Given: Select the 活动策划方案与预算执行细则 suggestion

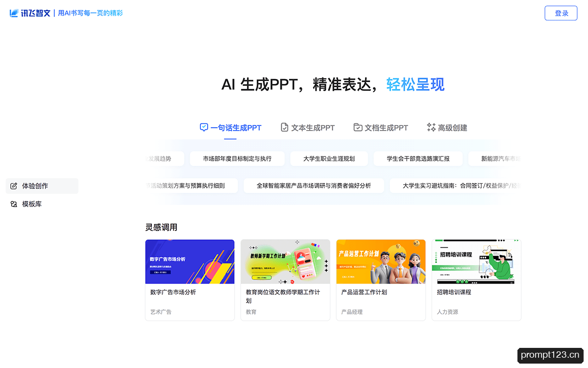Looking at the screenshot, I should (192, 185).
